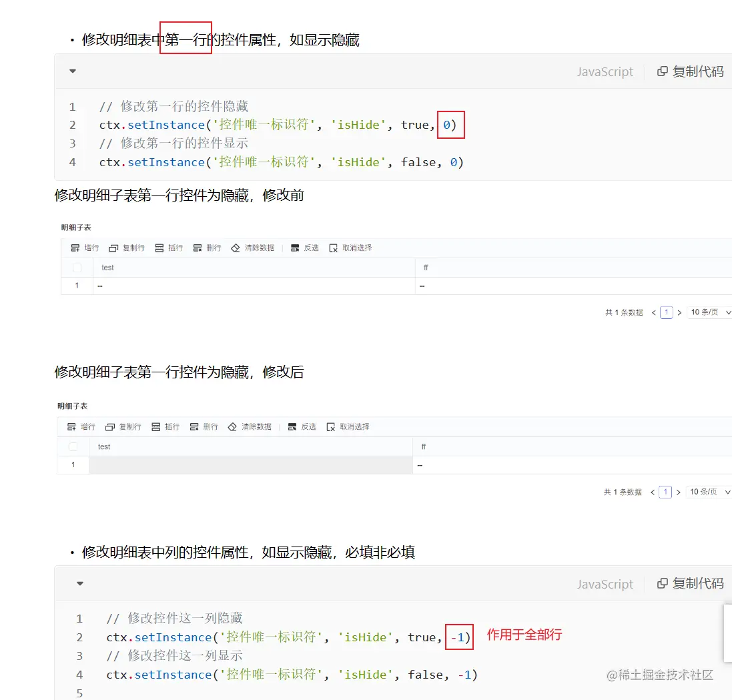Viewport: 732px width, 700px height.
Task: Click 取消选择 in the 修改后 table toolbar
Action: coord(348,427)
